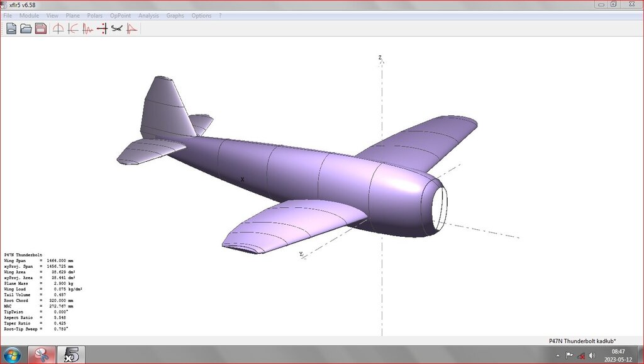Open XFoil Inverse Design using its curve icon
Screen dimensions: 644x364
tap(72, 28)
